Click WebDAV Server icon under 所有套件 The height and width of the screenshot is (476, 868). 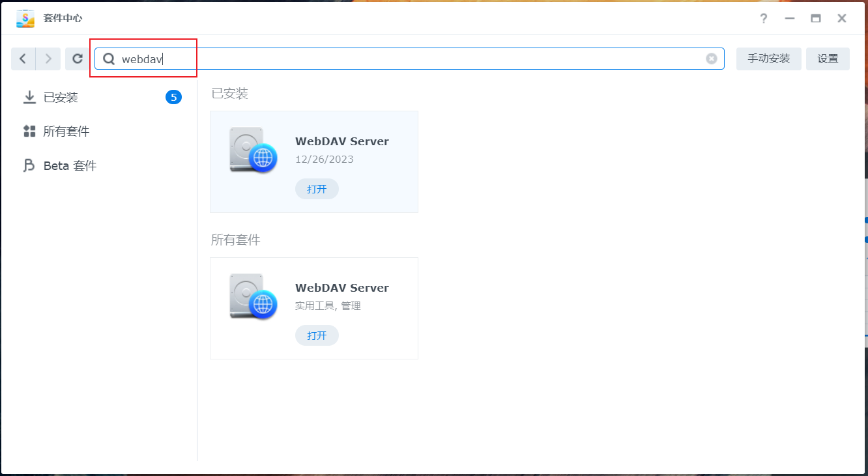point(253,297)
